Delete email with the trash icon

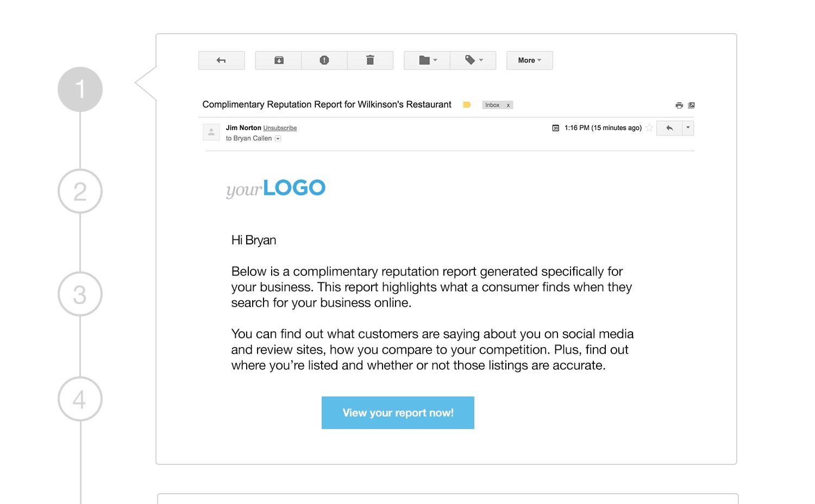(x=370, y=60)
